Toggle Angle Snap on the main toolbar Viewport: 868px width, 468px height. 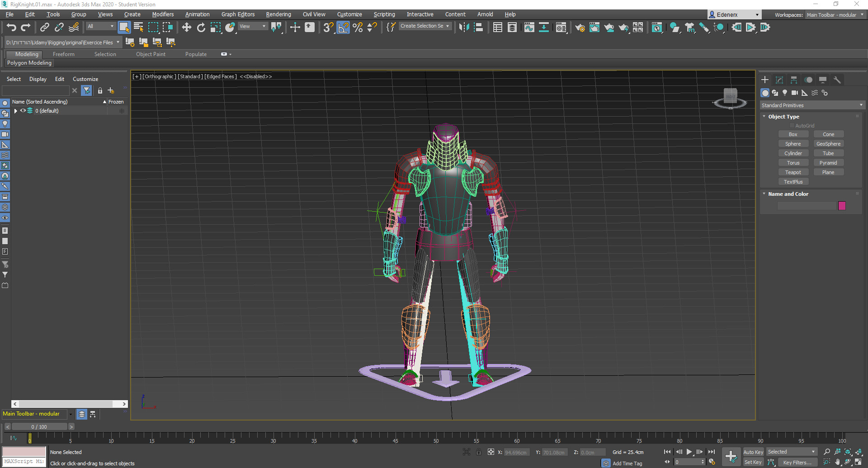(x=343, y=28)
